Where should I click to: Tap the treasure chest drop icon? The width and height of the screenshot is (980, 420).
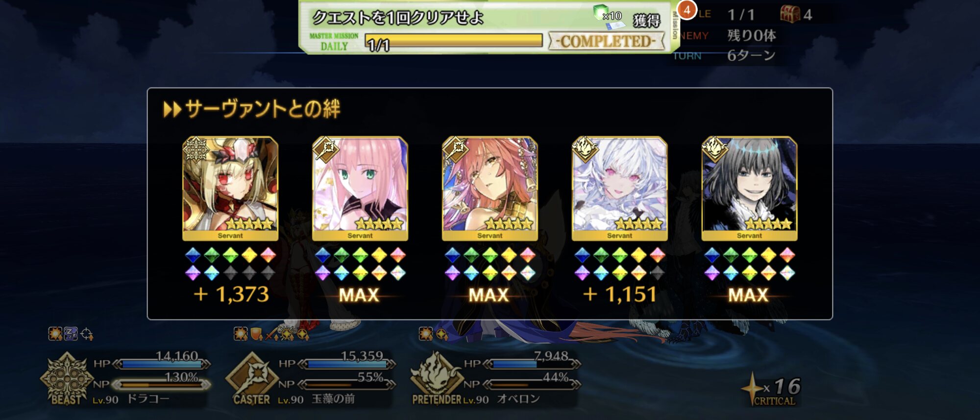[790, 14]
